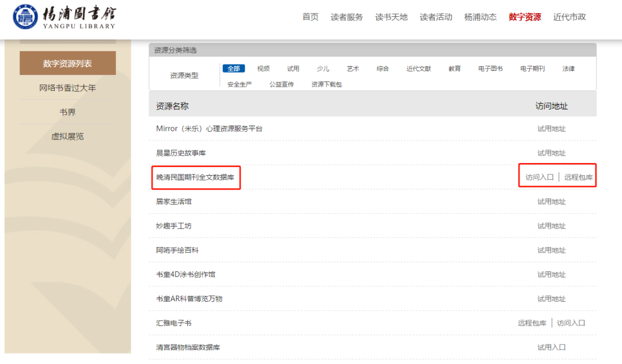Click 试用入口 for 清宫器物档案数据库
The width and height of the screenshot is (622, 364).
tap(552, 347)
